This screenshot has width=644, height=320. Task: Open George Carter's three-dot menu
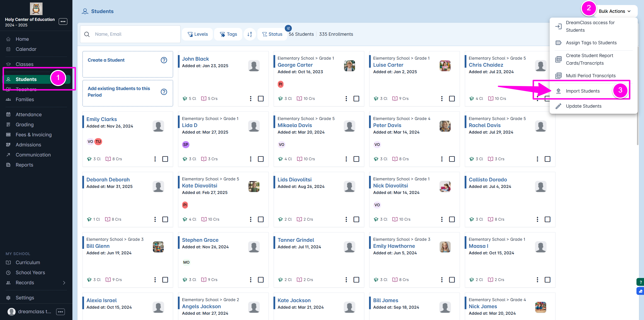tap(346, 99)
